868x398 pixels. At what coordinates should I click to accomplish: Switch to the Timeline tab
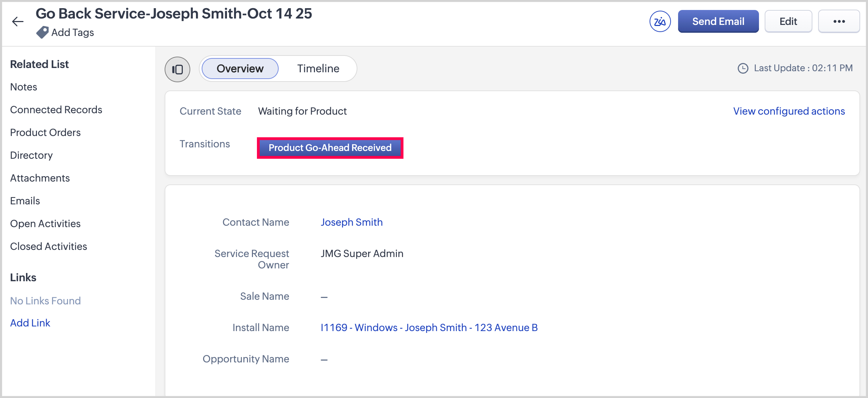coord(318,69)
